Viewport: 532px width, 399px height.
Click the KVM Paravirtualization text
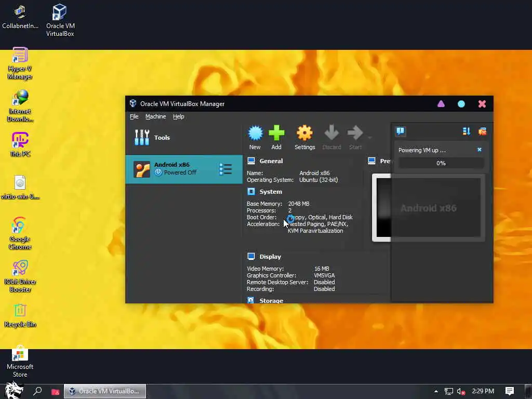pos(315,231)
